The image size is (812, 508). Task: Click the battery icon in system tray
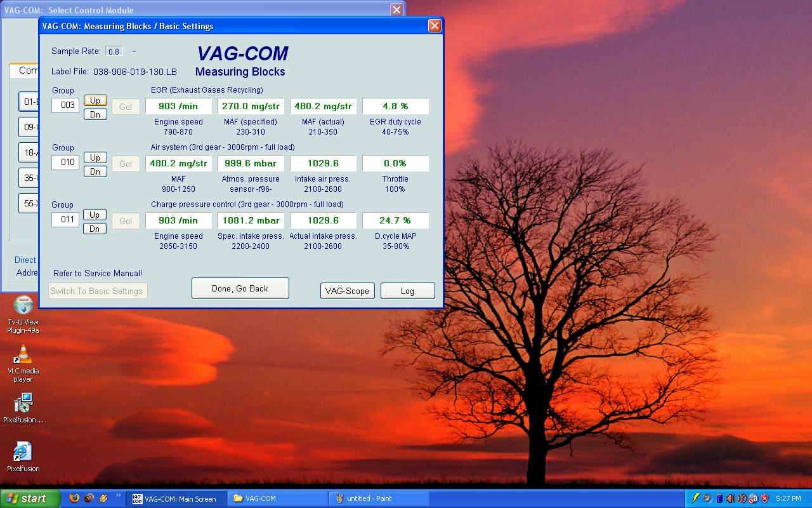tap(719, 498)
